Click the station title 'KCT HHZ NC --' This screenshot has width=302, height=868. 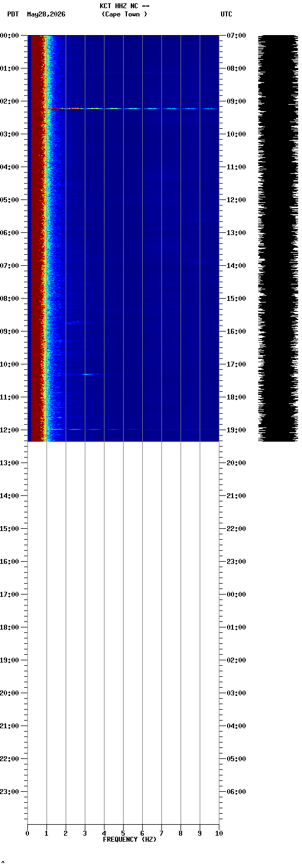point(125,6)
